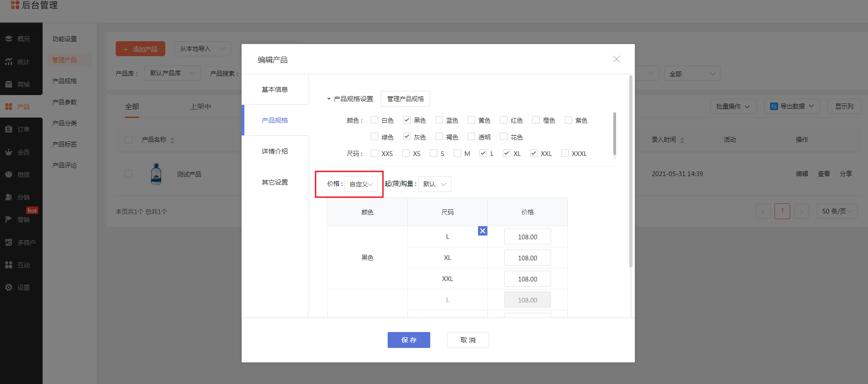Click the 后台管理 logo icon

(x=15, y=5)
